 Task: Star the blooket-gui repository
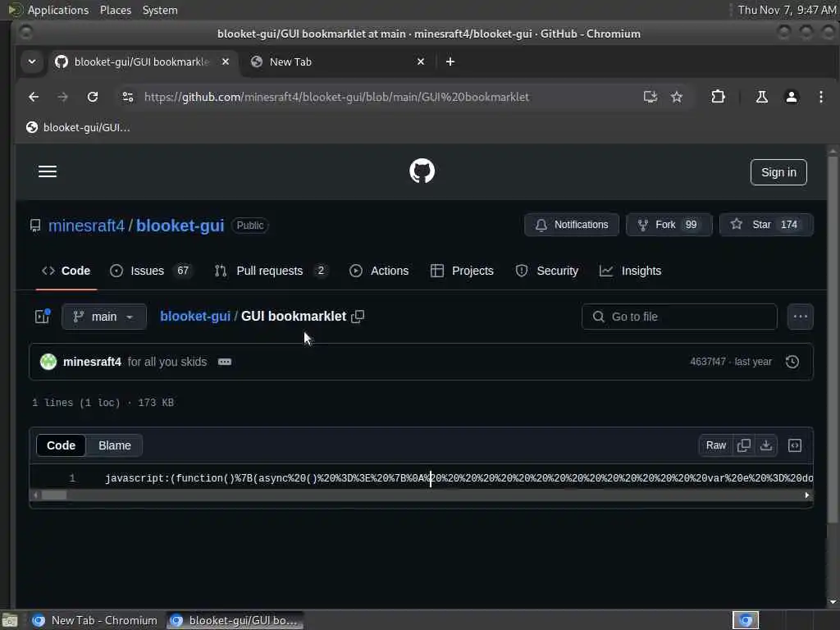tap(766, 225)
